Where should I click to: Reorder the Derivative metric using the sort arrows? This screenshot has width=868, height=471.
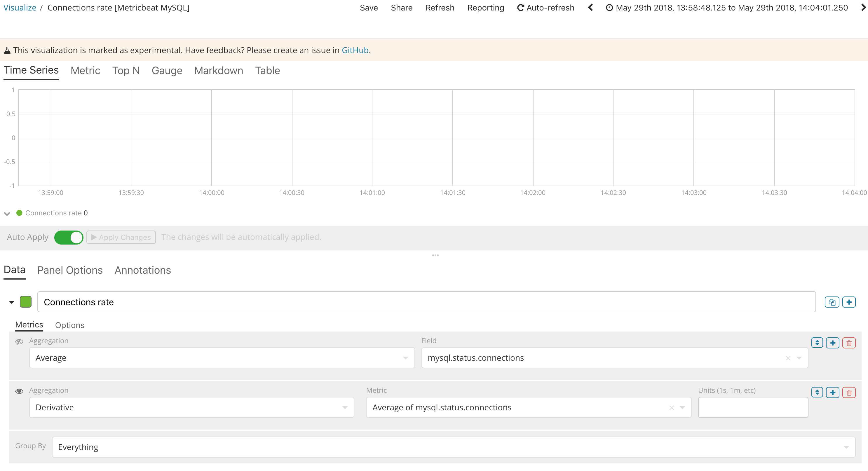tap(817, 392)
